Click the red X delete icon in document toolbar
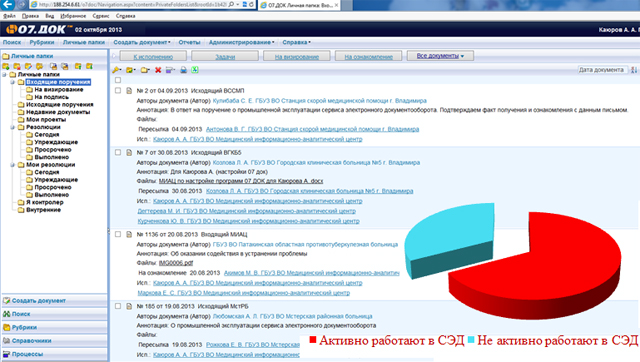The height and width of the screenshot is (362, 640). 158,70
